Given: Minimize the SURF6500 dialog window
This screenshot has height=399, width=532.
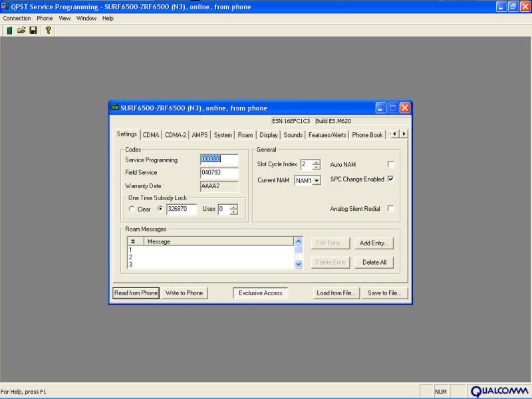Looking at the screenshot, I should pos(380,108).
